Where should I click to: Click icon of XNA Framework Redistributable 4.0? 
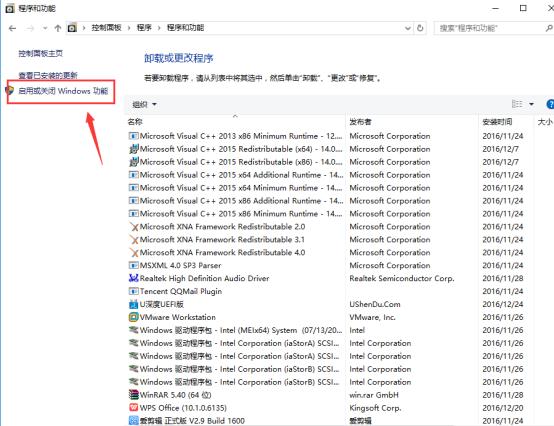pyautogui.click(x=134, y=253)
